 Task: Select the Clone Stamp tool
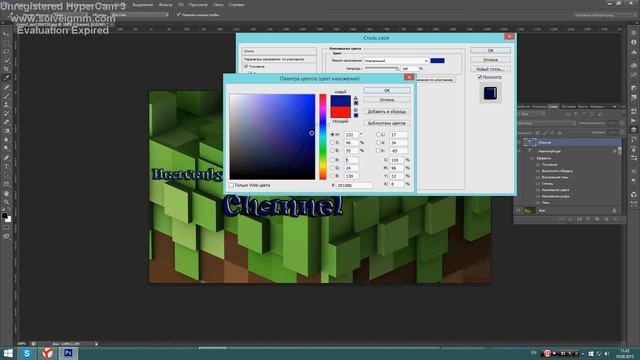coord(6,104)
